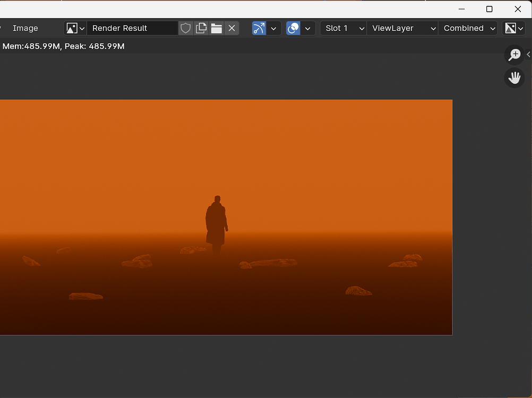Open the Slot 1 dropdown

tap(344, 28)
